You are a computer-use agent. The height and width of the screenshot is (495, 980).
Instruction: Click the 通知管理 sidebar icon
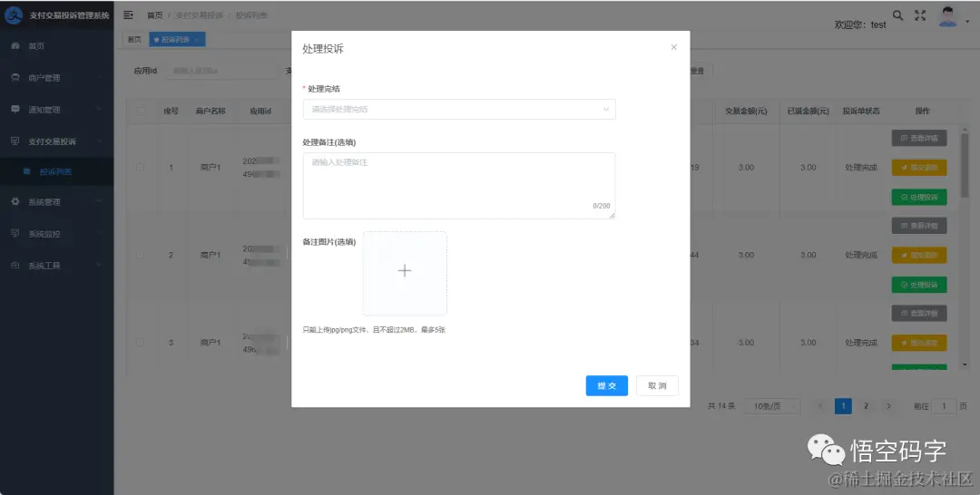pyautogui.click(x=15, y=109)
